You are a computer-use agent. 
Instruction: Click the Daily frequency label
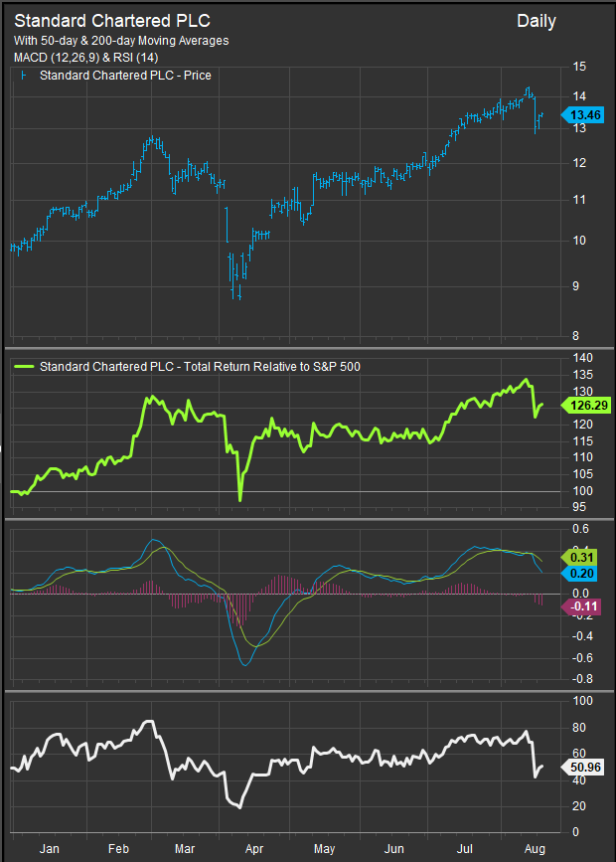537,21
